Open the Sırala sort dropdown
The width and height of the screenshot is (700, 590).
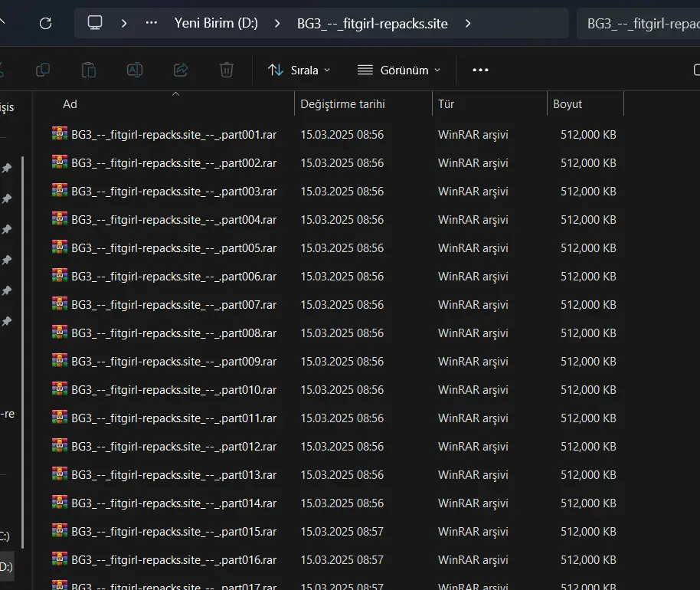click(299, 70)
